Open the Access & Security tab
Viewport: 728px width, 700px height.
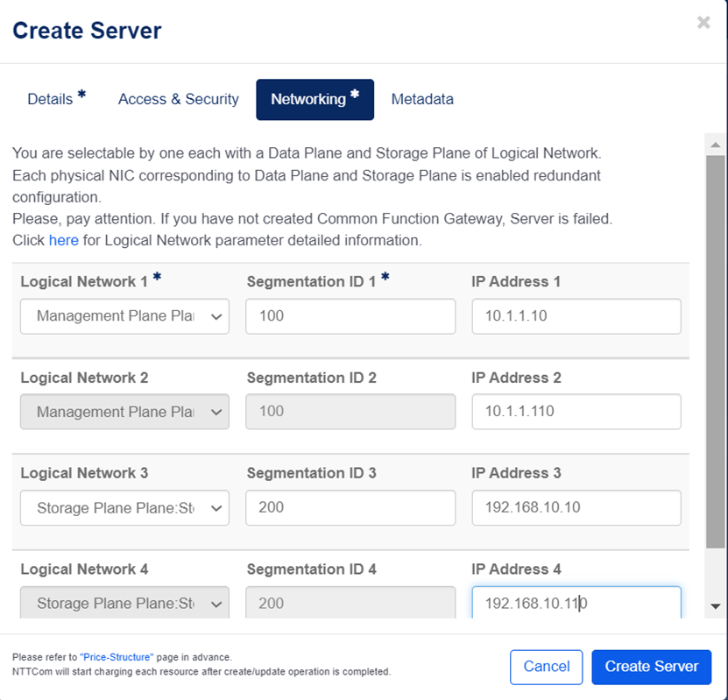tap(179, 99)
